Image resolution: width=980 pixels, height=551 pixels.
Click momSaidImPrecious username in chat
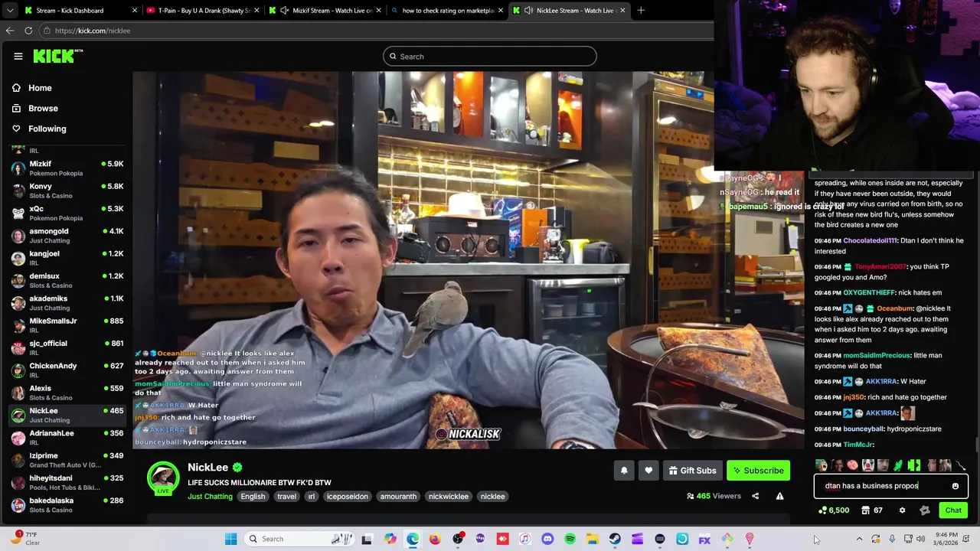pyautogui.click(x=877, y=356)
